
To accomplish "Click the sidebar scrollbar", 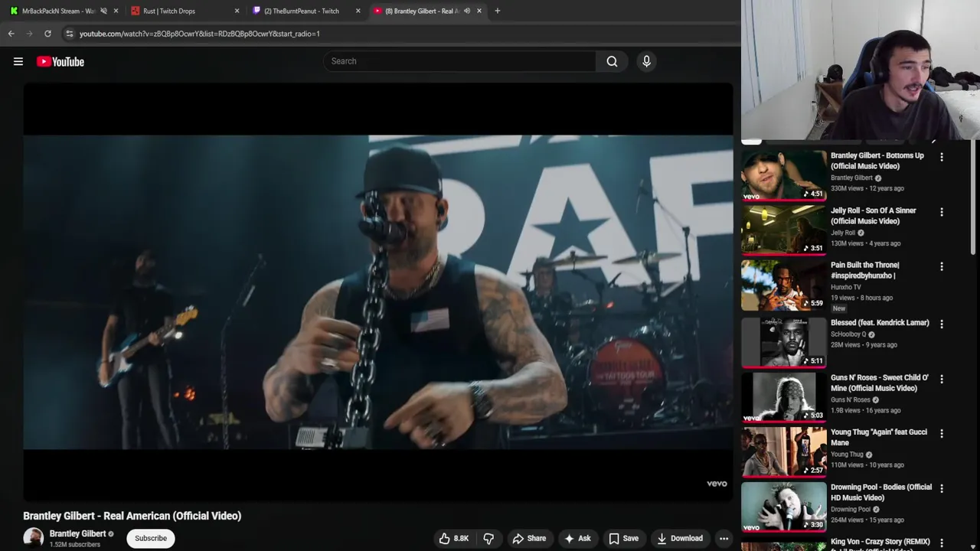I will click(975, 197).
